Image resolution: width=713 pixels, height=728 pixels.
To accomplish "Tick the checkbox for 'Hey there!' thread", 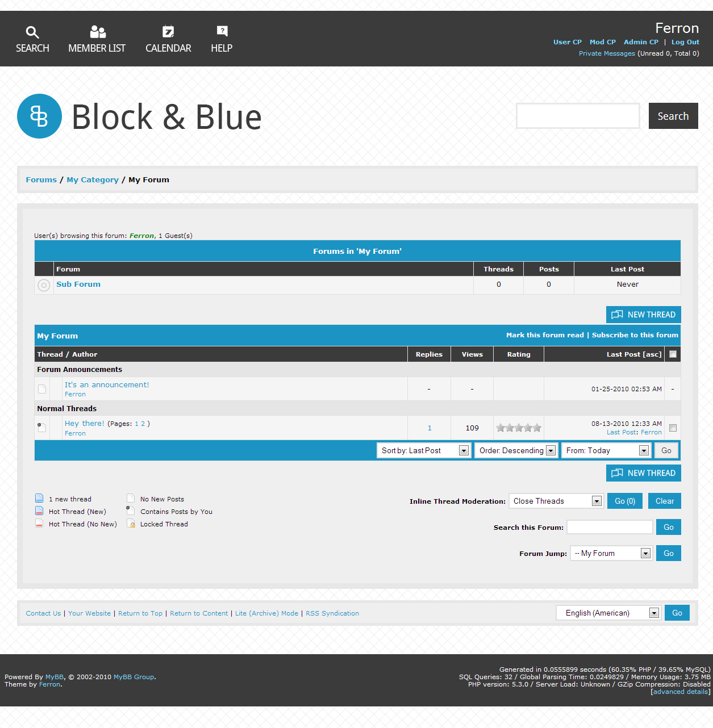I will coord(673,428).
